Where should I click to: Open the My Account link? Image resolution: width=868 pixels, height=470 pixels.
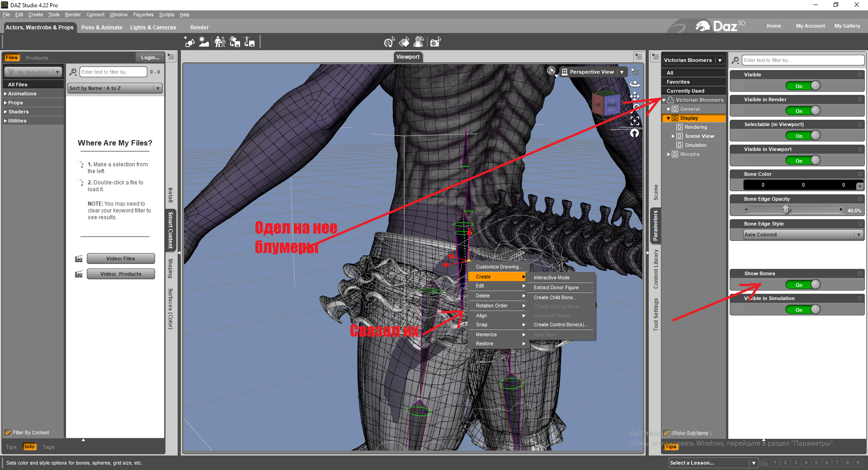coord(811,26)
